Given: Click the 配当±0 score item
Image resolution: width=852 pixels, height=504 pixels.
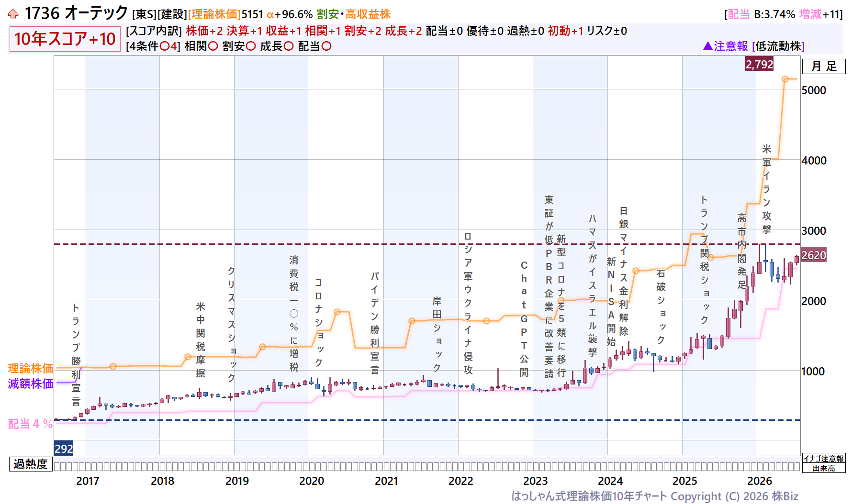Looking at the screenshot, I should (x=444, y=31).
